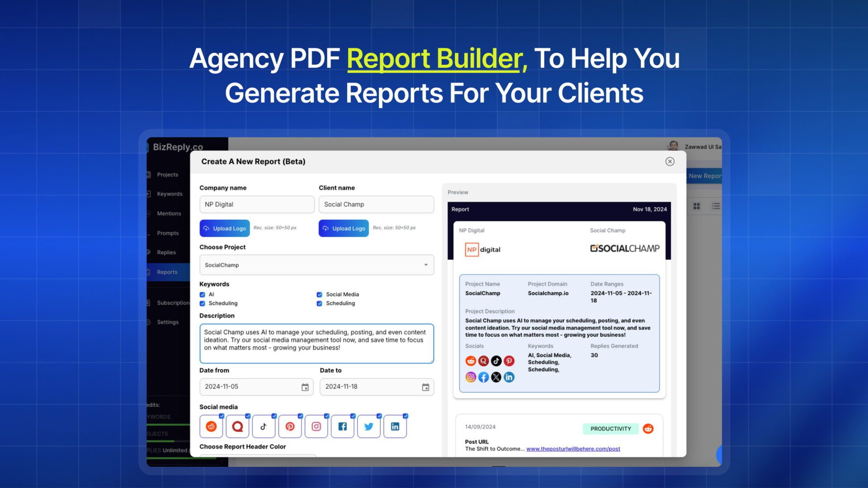Open the Date from calendar picker
Image resolution: width=868 pixels, height=488 pixels.
305,386
